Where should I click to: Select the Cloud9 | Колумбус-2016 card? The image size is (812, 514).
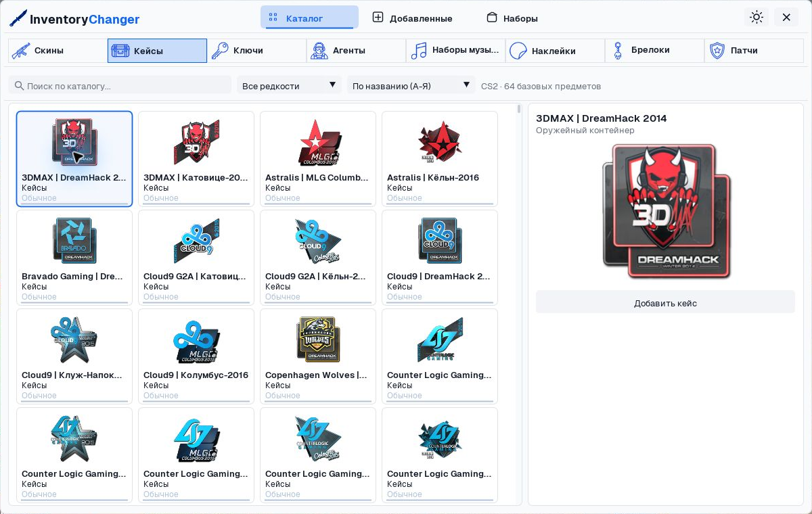[196, 356]
